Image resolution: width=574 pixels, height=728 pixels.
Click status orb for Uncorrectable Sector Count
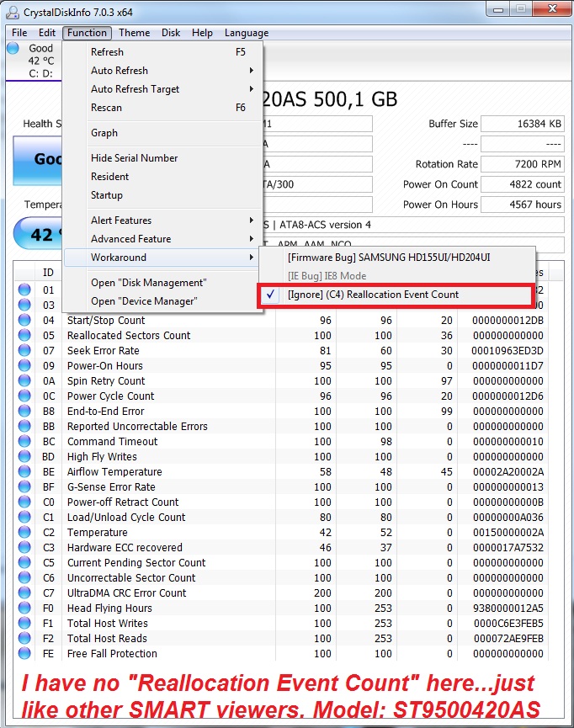24,578
